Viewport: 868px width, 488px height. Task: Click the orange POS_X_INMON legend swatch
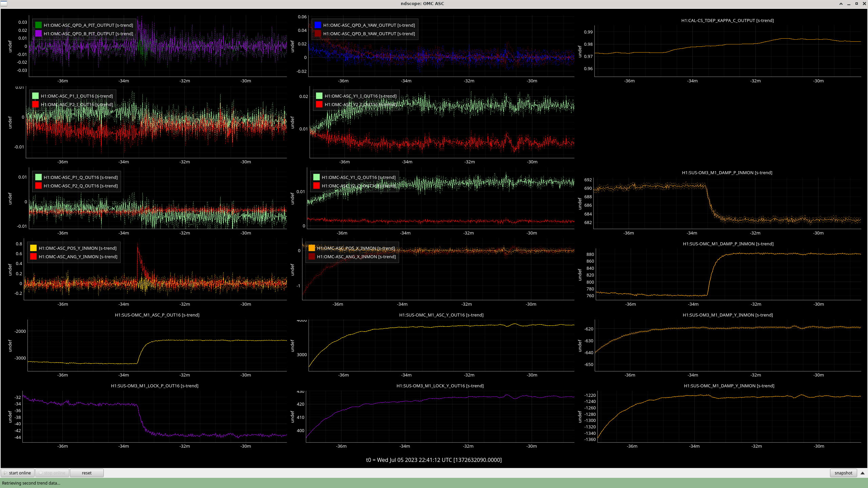pos(312,248)
